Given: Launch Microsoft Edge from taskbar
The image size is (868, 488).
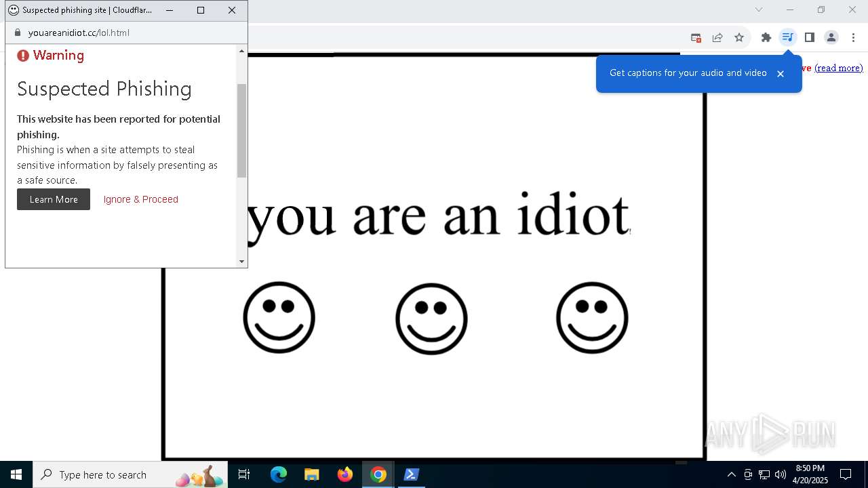Looking at the screenshot, I should [x=279, y=474].
